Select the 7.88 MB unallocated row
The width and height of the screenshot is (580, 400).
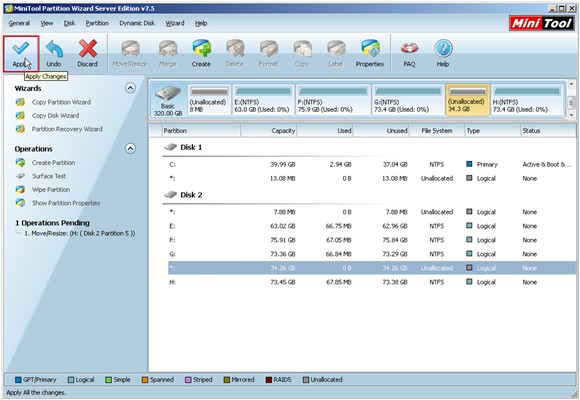[372, 212]
